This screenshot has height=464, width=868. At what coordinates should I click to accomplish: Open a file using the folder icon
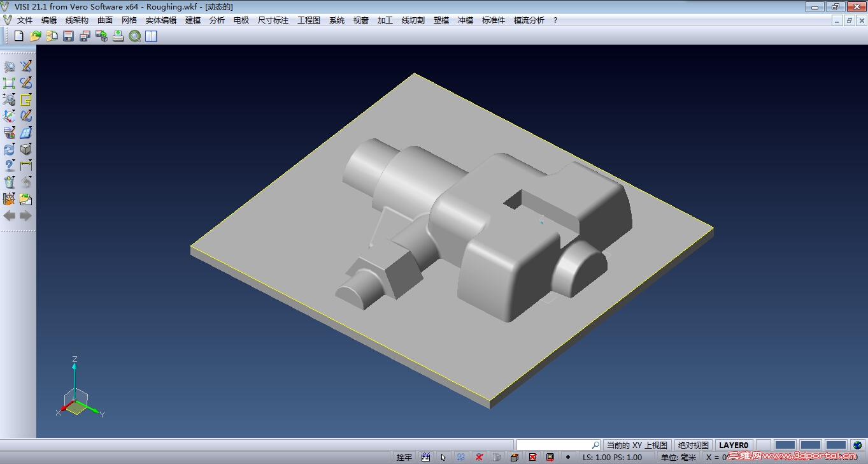click(x=35, y=36)
